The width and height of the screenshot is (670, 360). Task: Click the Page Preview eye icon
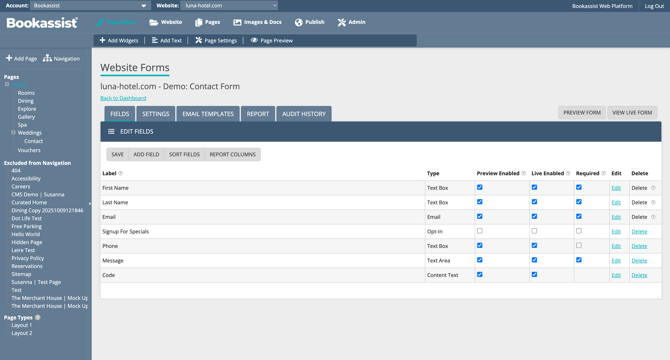click(x=254, y=40)
